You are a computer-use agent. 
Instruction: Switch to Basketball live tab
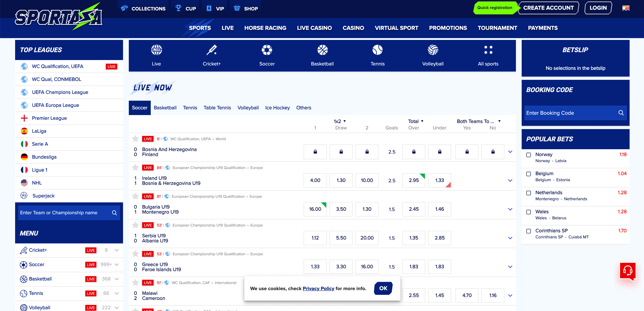pyautogui.click(x=165, y=108)
